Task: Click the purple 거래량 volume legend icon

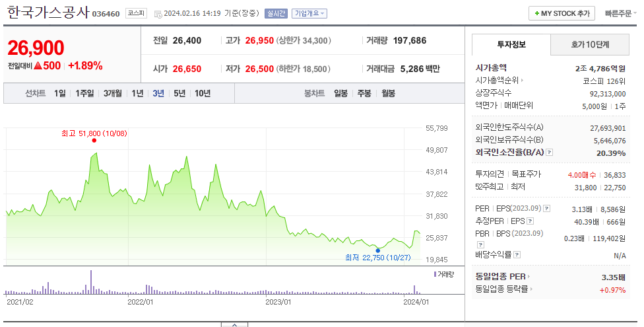Action: (x=435, y=274)
